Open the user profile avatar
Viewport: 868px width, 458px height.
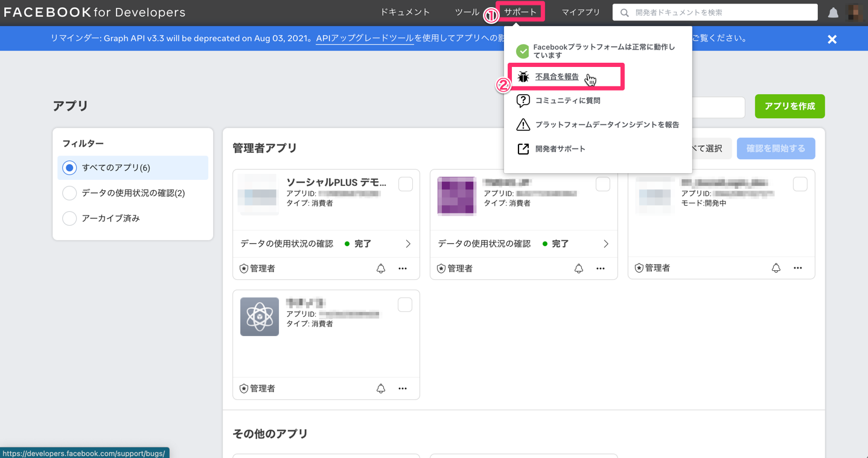click(x=855, y=13)
